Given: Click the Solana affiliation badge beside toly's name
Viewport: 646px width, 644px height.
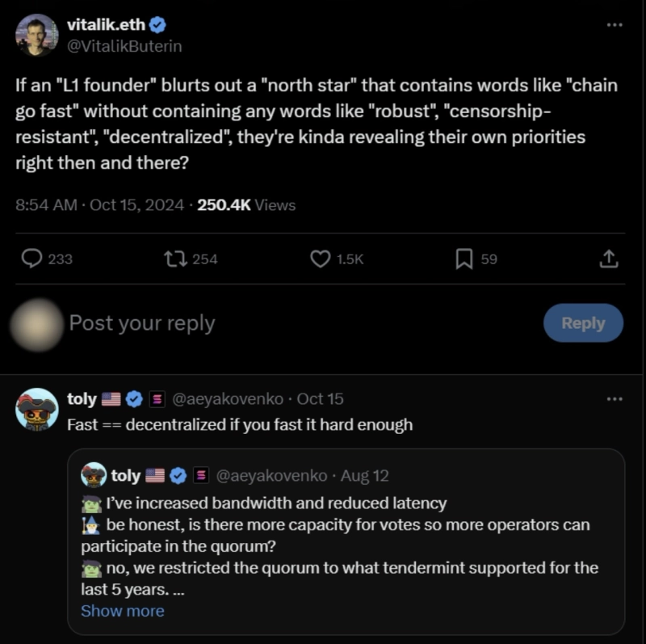Looking at the screenshot, I should click(157, 399).
